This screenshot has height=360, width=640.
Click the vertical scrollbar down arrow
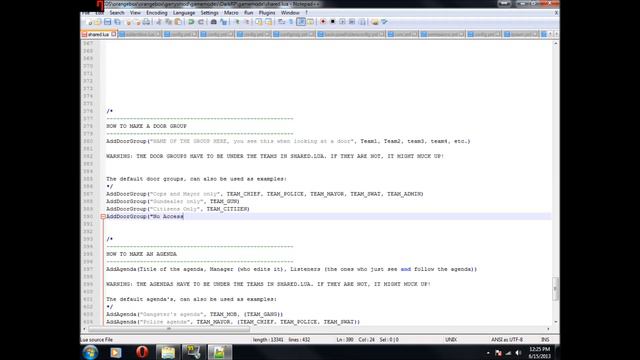tap(556, 322)
